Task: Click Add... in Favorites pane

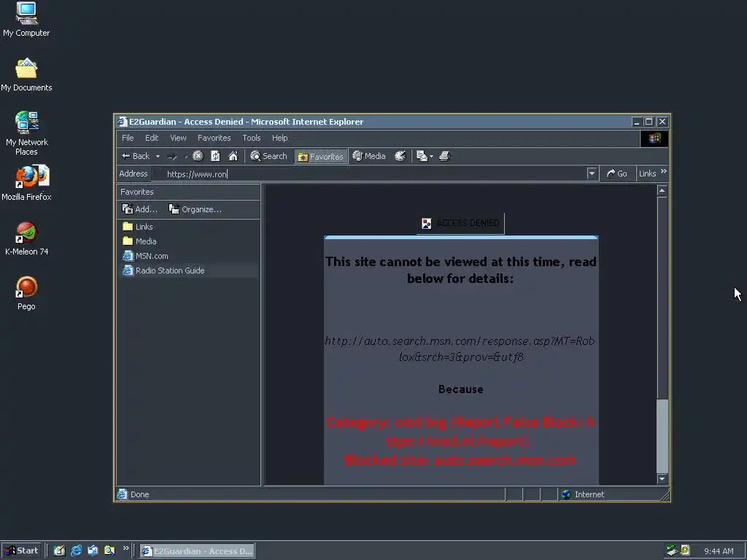Action: (x=139, y=209)
